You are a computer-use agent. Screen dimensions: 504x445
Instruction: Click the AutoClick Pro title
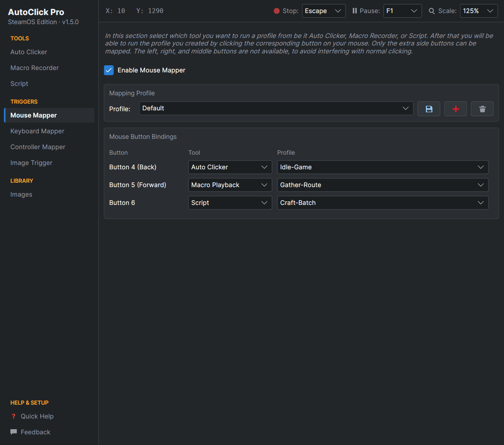click(x=36, y=12)
